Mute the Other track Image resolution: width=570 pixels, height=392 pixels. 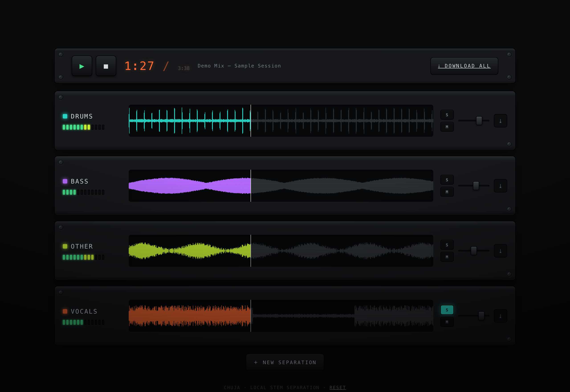(x=447, y=257)
